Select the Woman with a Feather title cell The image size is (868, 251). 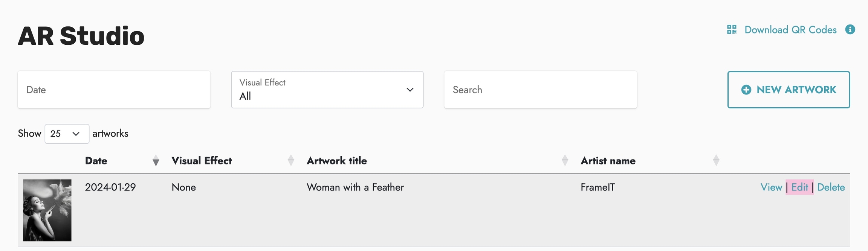pyautogui.click(x=355, y=187)
